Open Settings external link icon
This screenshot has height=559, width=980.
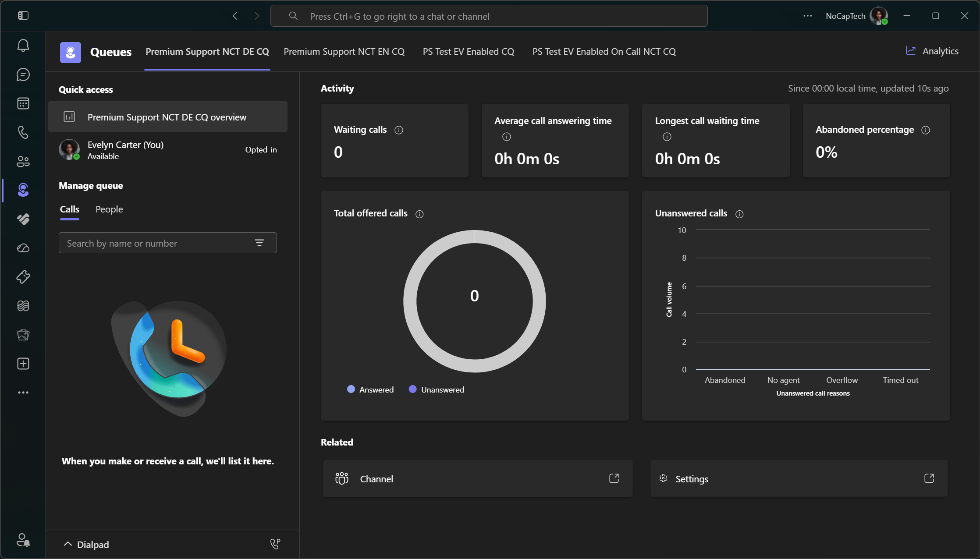coord(929,478)
